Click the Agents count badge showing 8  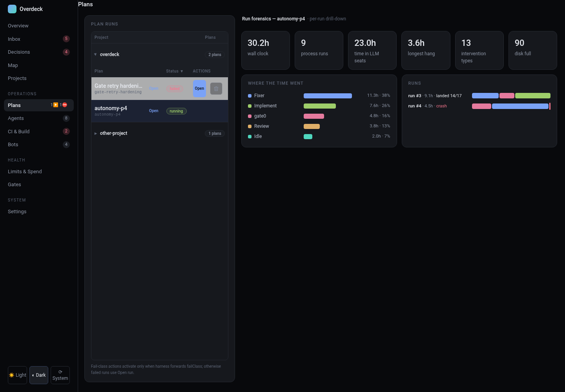66,118
